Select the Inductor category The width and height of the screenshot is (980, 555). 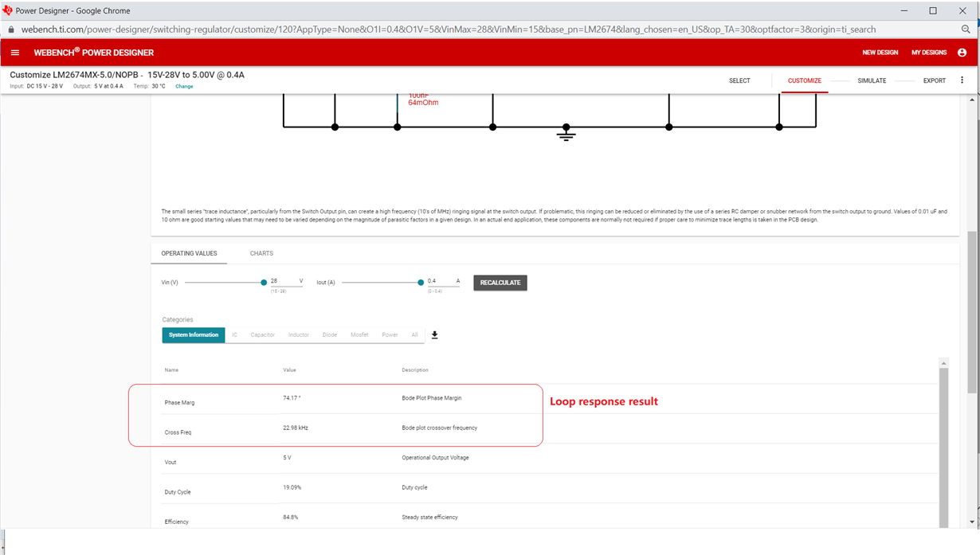(x=299, y=335)
